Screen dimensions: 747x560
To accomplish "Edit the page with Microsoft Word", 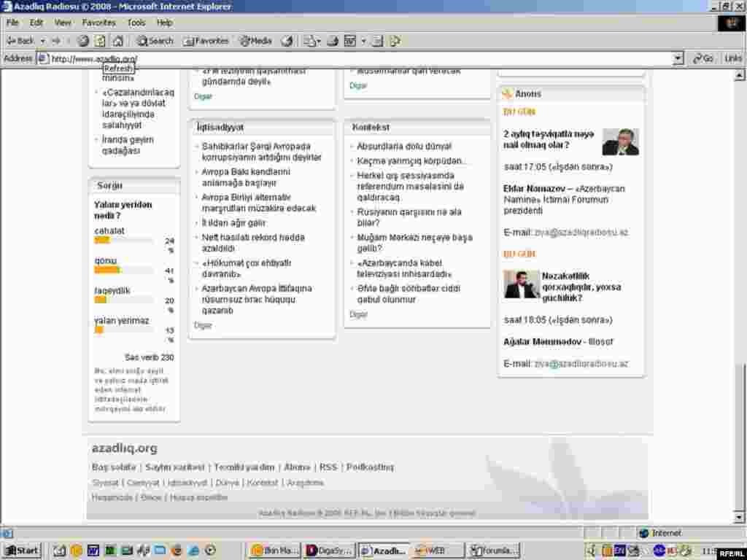I will coord(350,41).
